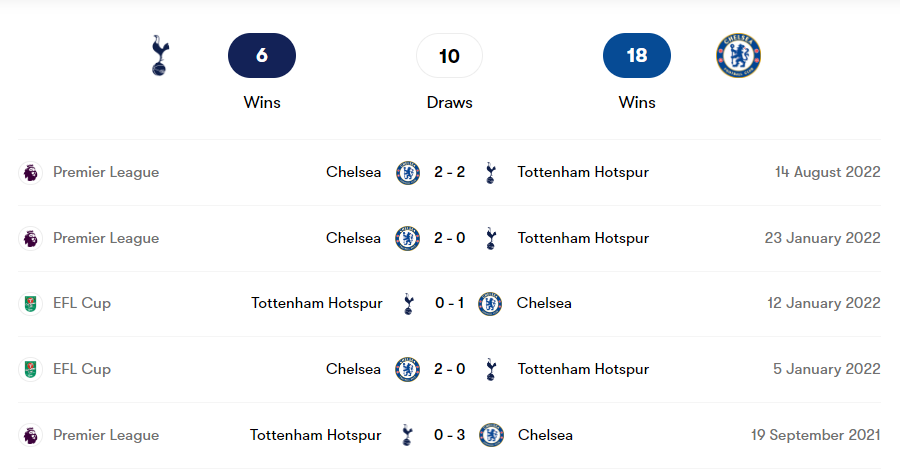Image resolution: width=900 pixels, height=475 pixels.
Task: Click the Chelsea 18 wins badge
Action: point(637,56)
